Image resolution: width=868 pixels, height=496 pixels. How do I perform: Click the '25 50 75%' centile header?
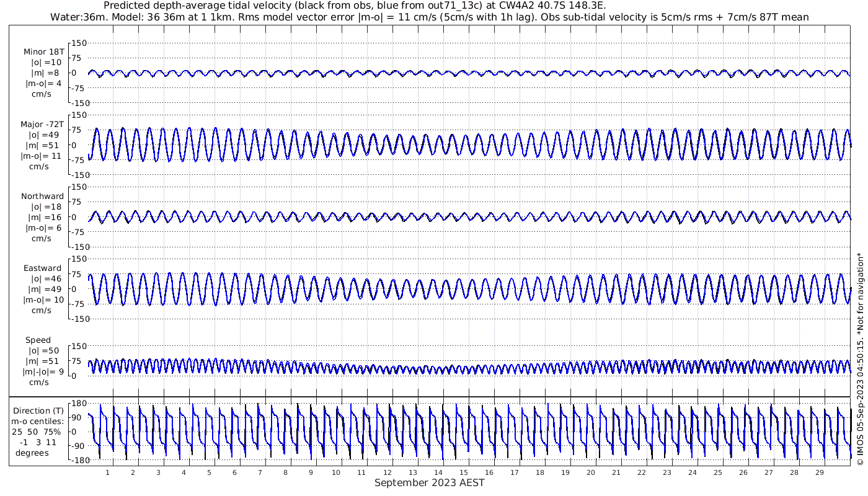point(36,432)
